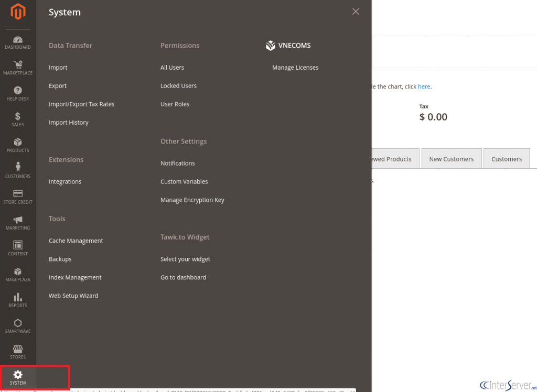The height and width of the screenshot is (392, 537).
Task: Click the 'here' chart link
Action: click(x=424, y=86)
